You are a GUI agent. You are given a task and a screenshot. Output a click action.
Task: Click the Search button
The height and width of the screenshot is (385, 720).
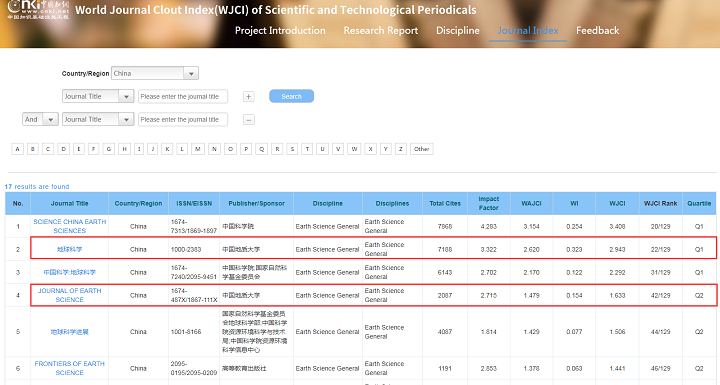click(x=291, y=96)
